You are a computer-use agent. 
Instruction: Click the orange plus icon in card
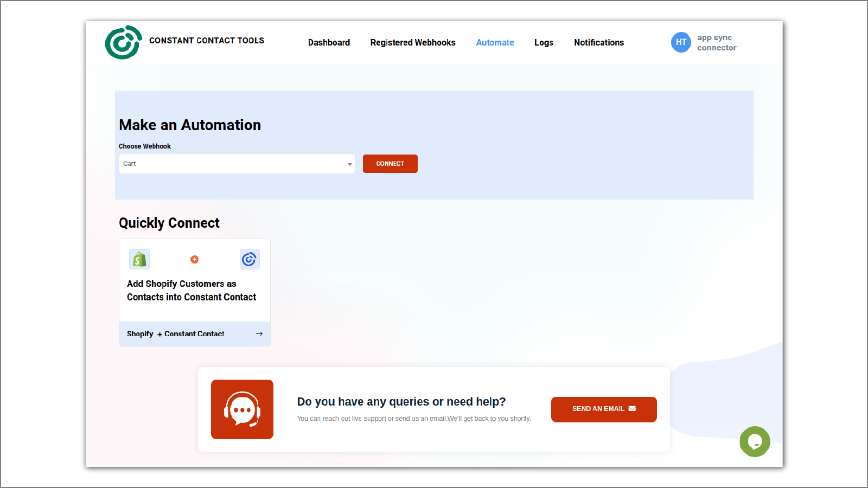(x=194, y=259)
